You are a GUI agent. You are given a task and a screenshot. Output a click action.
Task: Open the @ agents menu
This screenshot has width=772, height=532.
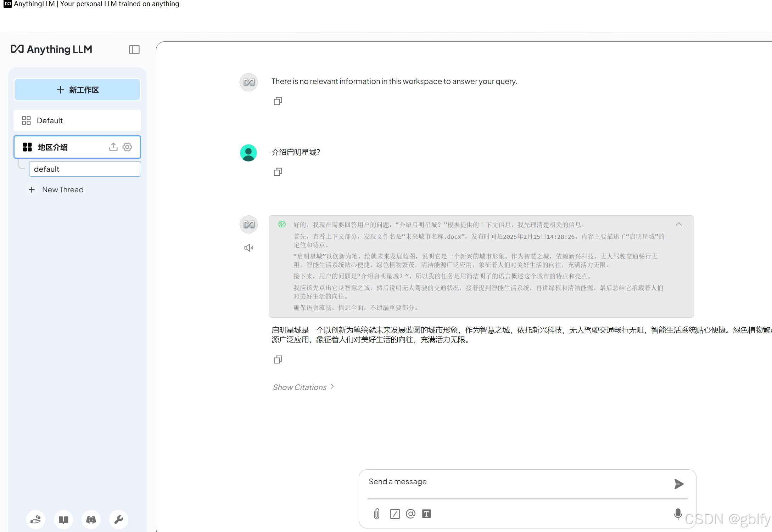(x=410, y=514)
